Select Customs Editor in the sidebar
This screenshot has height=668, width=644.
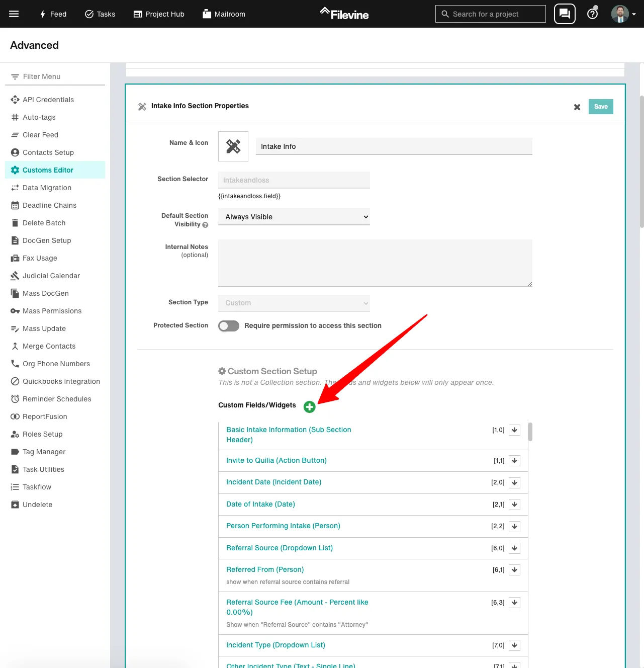pyautogui.click(x=55, y=170)
